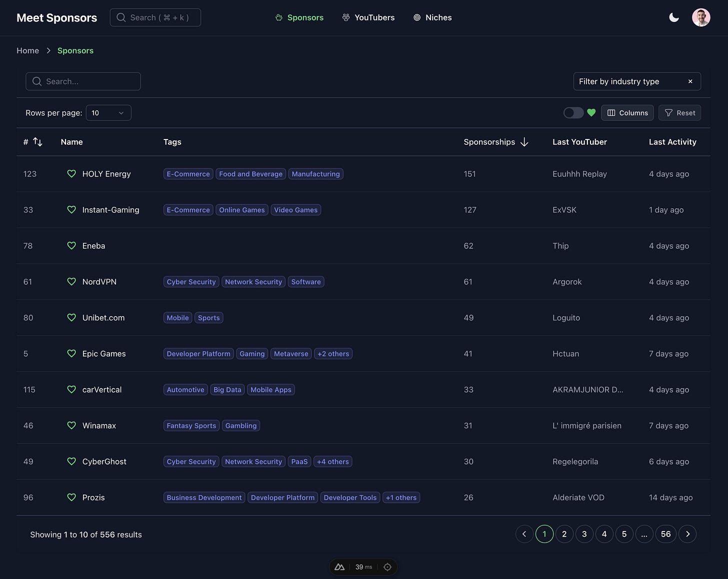
Task: Favorite Epic Games with heart icon
Action: (x=71, y=353)
